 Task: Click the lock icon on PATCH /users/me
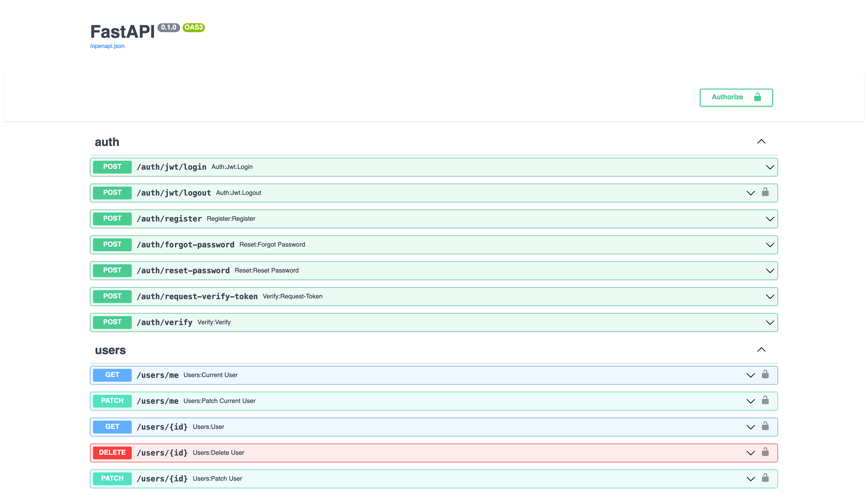click(x=765, y=400)
